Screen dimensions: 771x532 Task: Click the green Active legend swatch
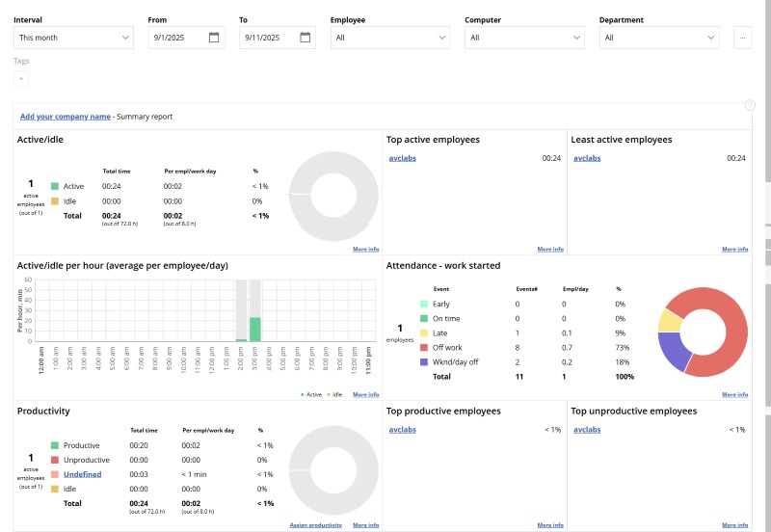click(x=55, y=186)
